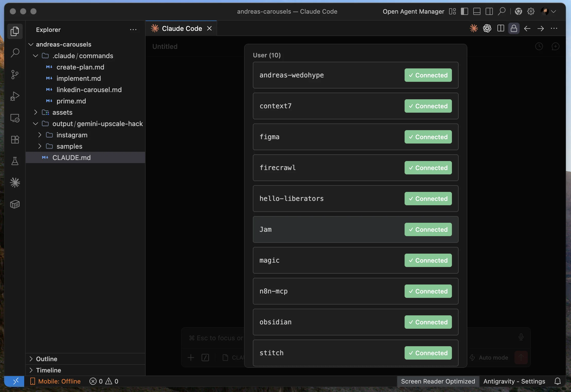571x392 pixels.
Task: Click the OpenAI logo icon in editor toolbar
Action: click(487, 28)
